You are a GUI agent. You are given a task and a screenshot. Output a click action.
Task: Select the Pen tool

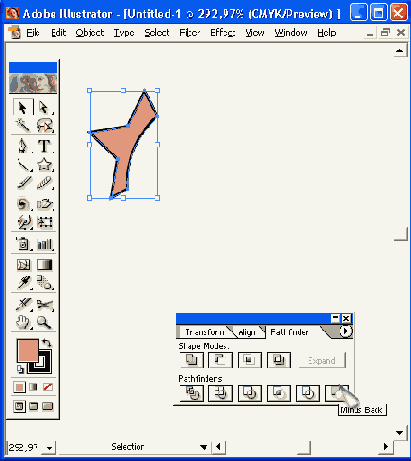[x=23, y=146]
